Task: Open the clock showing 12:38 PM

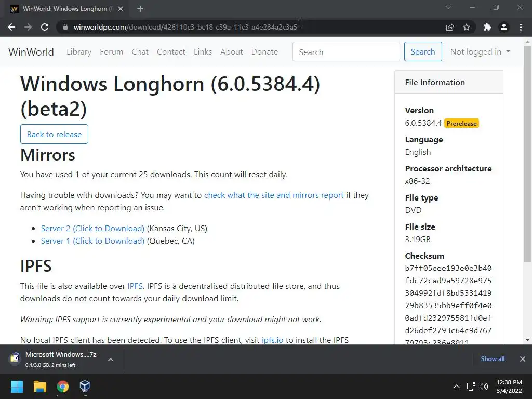Action: coord(509,387)
